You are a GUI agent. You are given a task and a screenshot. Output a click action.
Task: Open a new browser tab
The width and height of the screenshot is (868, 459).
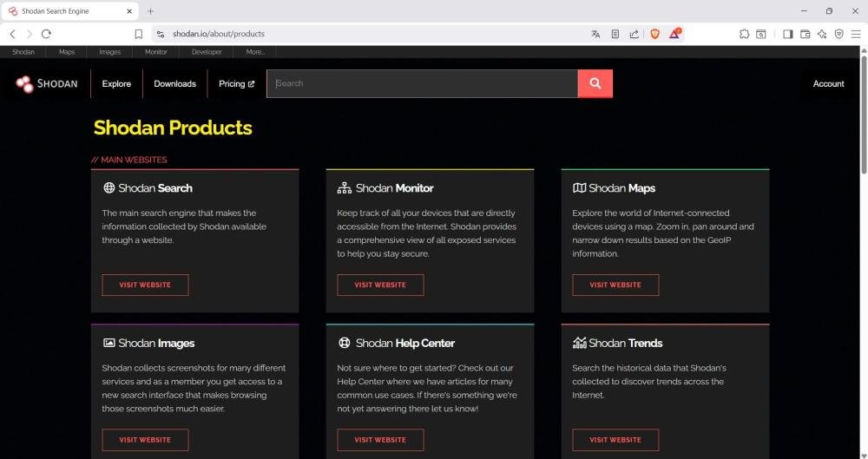click(150, 11)
